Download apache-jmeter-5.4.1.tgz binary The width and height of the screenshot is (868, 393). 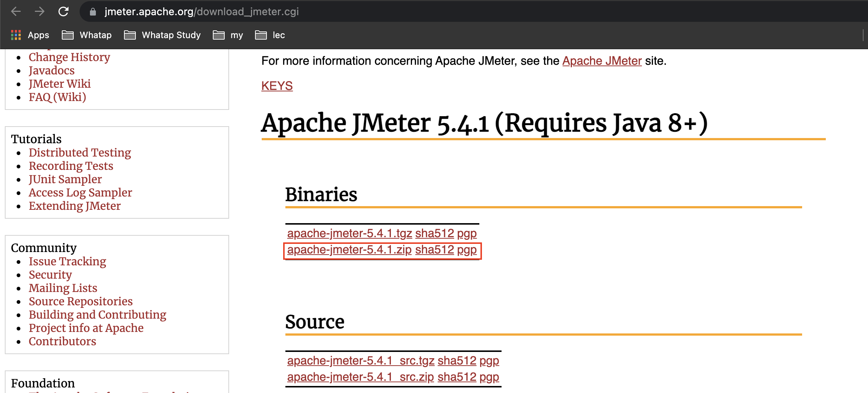point(349,234)
